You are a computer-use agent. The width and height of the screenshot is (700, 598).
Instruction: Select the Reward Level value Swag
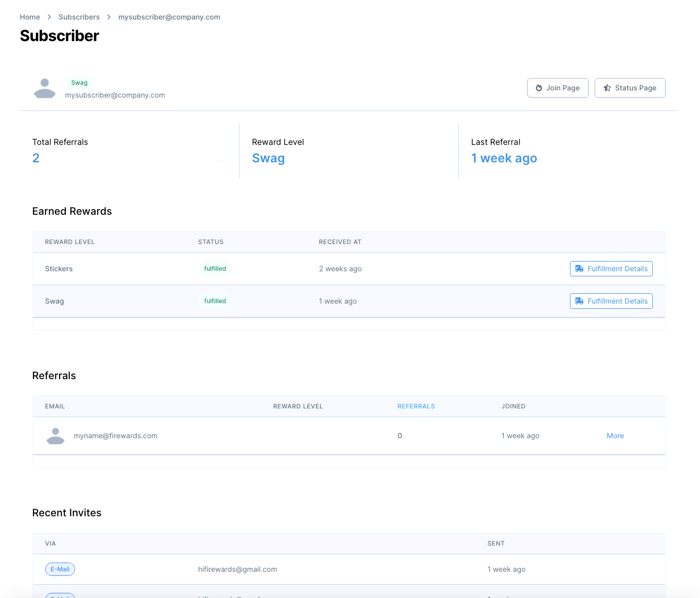[x=268, y=159]
